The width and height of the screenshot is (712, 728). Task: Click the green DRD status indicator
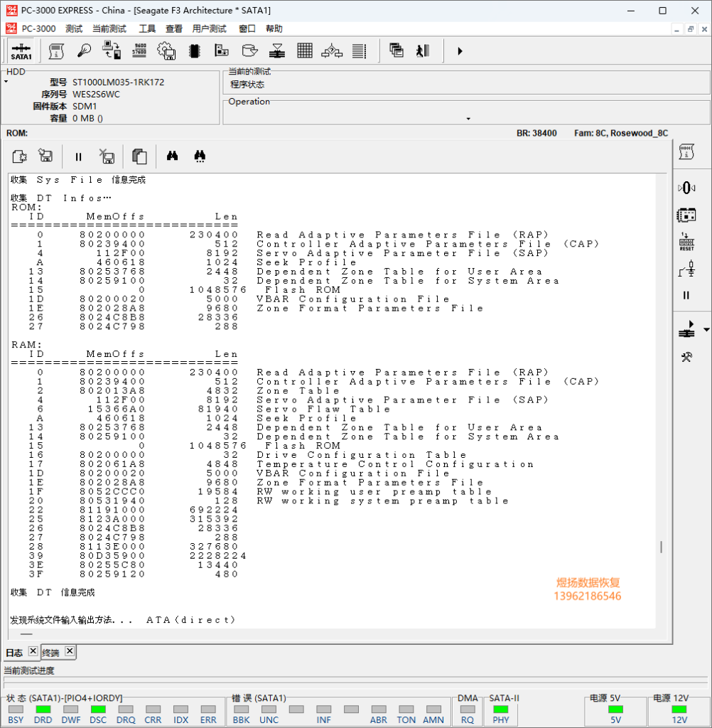pyautogui.click(x=43, y=709)
